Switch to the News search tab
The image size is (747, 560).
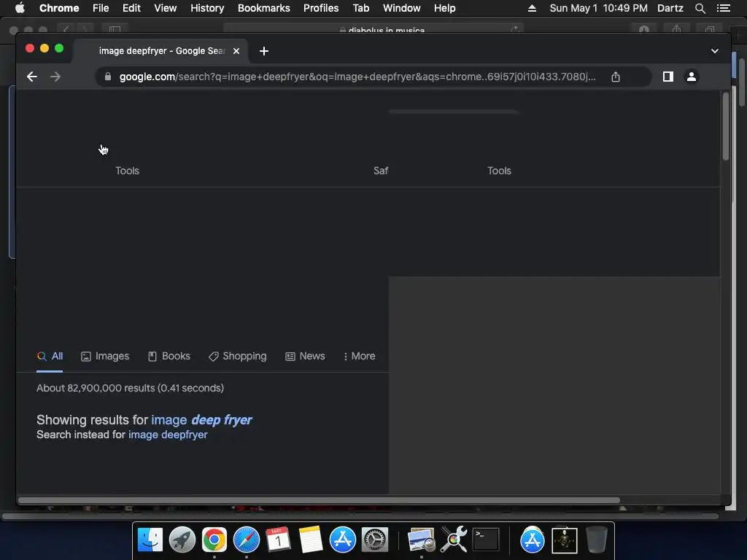305,356
